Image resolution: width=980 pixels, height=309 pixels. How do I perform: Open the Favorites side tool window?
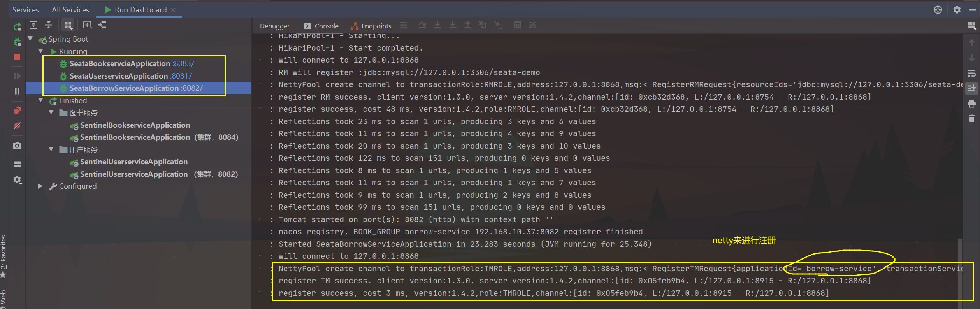coord(4,257)
